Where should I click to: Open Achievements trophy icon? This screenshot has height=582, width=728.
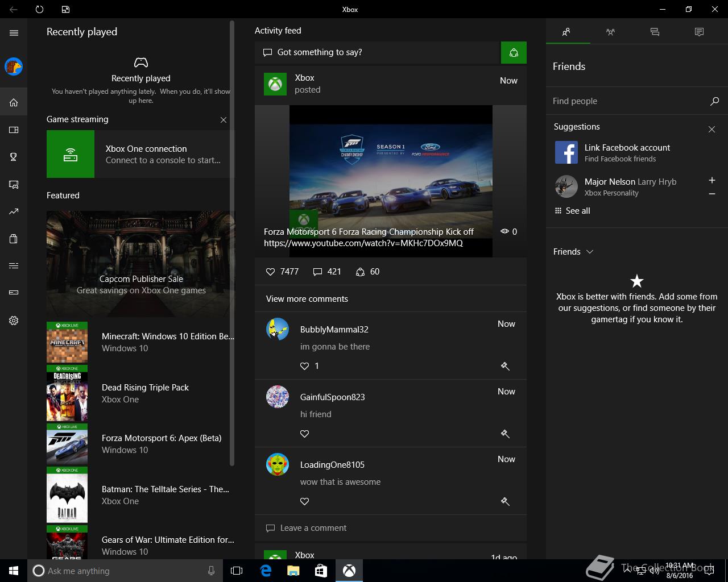(14, 157)
